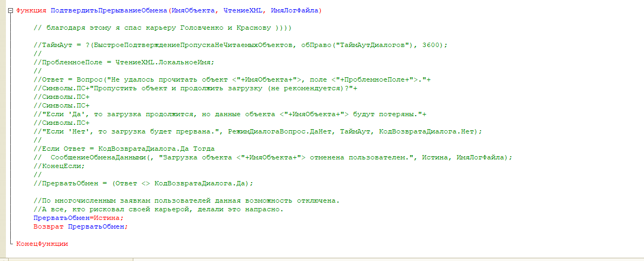Click line '//ПроблемноеПоле = ЧтениеXML.ЛокальноеИмя;'
This screenshot has height=261, width=644.
coord(125,63)
